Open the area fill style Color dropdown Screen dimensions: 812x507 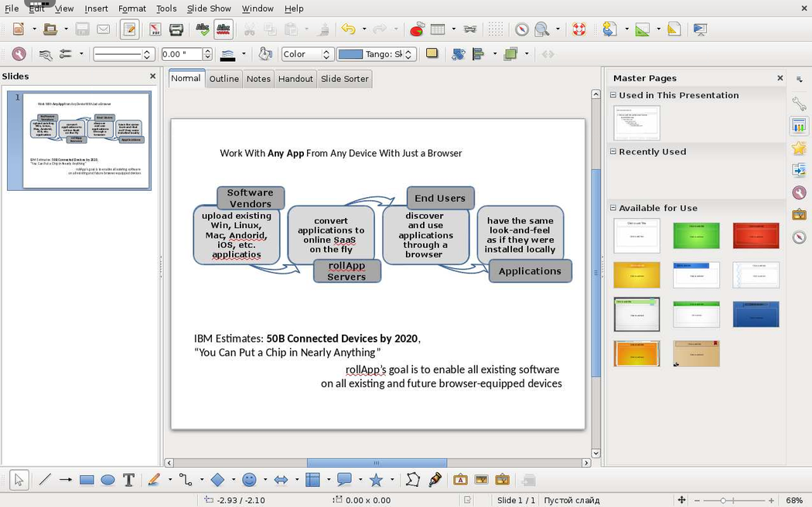[306, 54]
